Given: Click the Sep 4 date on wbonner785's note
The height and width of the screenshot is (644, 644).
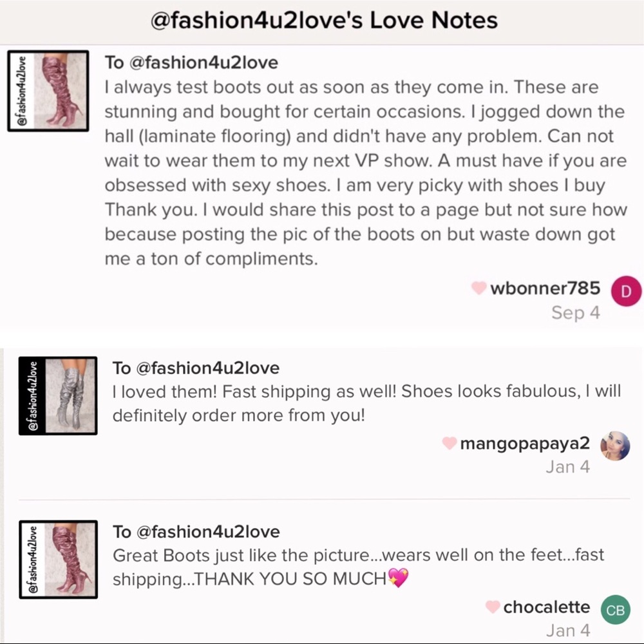Looking at the screenshot, I should 576,313.
